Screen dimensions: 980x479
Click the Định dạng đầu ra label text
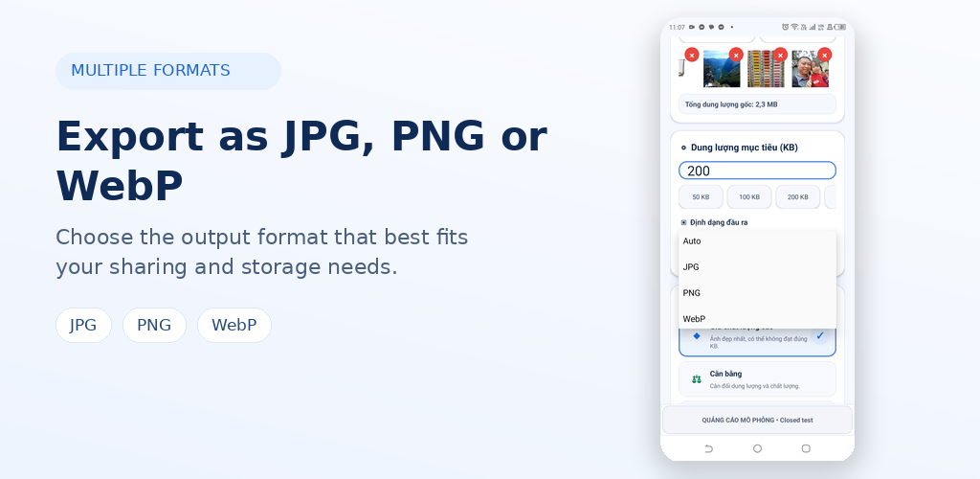coord(720,222)
